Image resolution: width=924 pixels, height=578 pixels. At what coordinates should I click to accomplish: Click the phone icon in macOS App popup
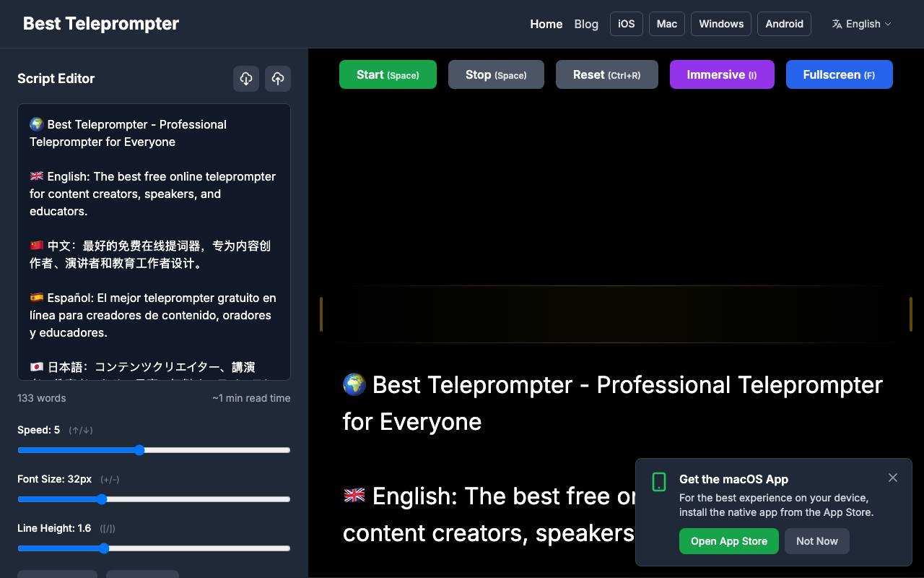[659, 482]
